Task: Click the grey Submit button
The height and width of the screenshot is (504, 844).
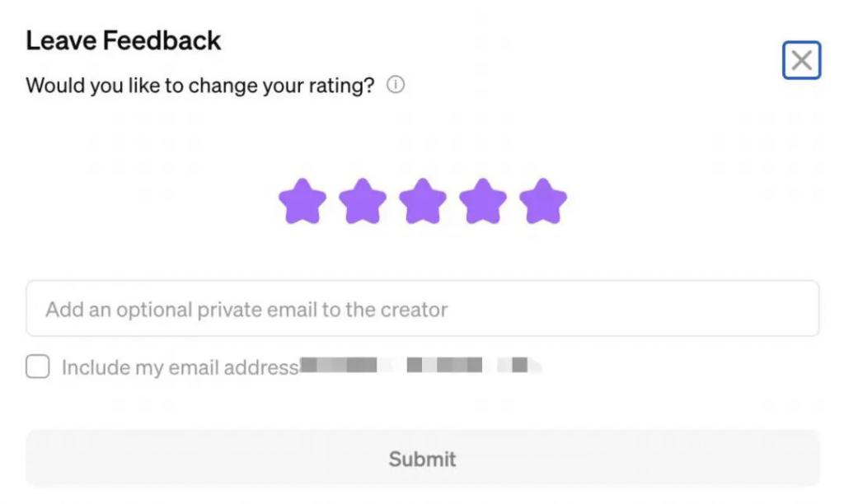Action: click(x=423, y=458)
